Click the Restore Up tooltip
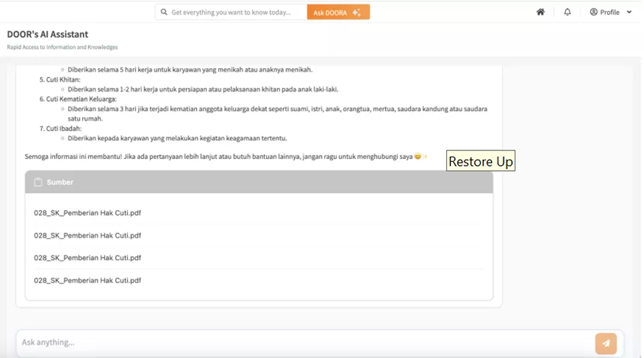This screenshot has height=358, width=644. coord(480,162)
